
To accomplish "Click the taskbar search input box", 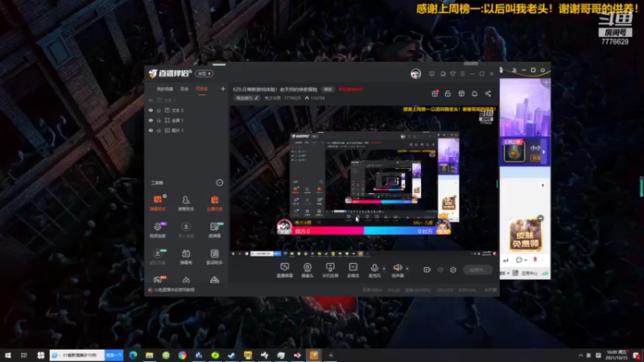I will (x=77, y=355).
